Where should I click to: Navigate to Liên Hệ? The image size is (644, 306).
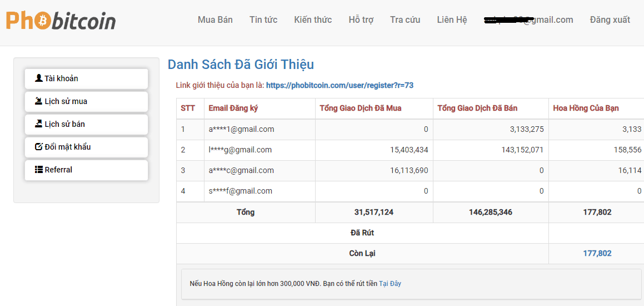tap(452, 20)
